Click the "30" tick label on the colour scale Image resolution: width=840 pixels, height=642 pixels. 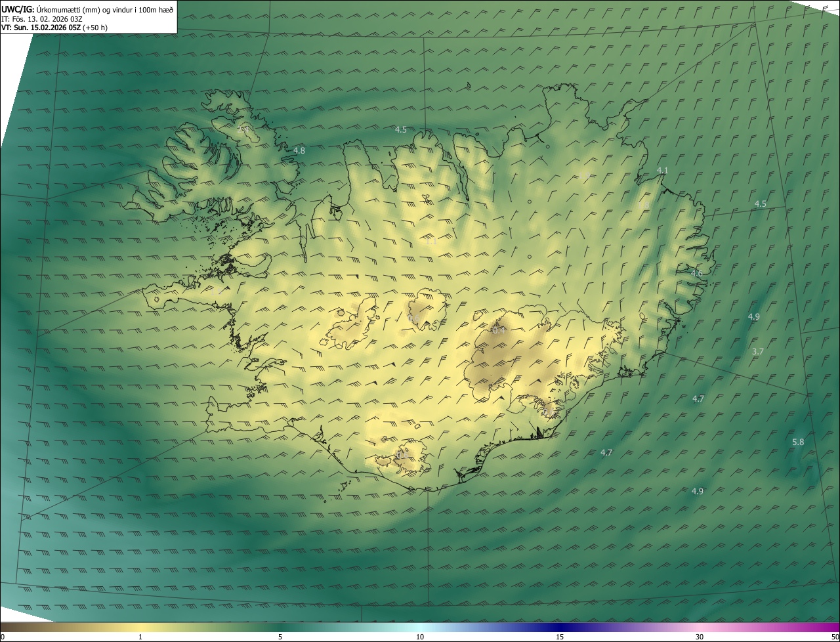[700, 637]
